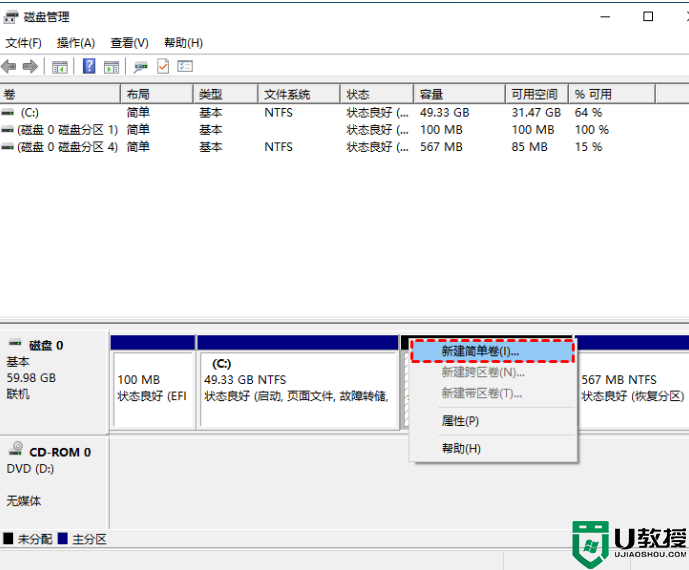
Task: Sort by the 状态 column header
Action: pos(377,94)
